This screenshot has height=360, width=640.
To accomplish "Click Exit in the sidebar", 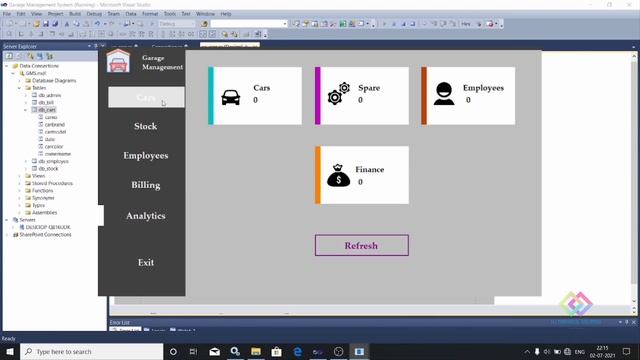I will [x=146, y=262].
